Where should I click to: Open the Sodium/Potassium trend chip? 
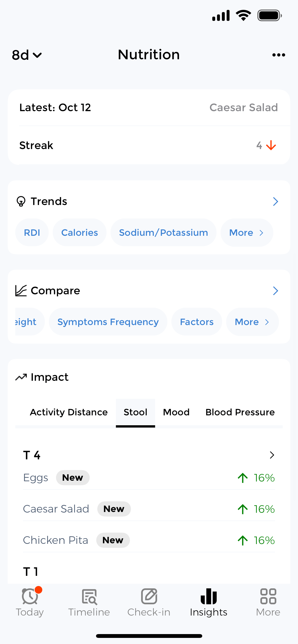click(163, 232)
